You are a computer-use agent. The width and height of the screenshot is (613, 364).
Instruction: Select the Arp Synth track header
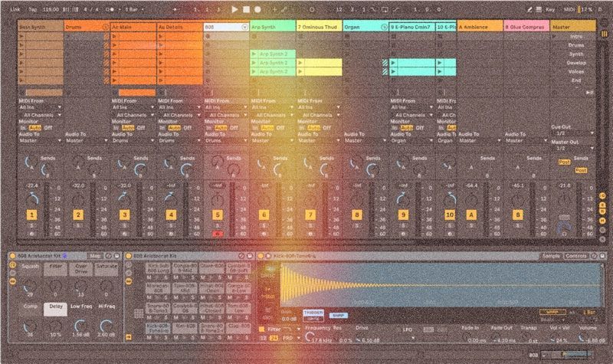pos(273,27)
